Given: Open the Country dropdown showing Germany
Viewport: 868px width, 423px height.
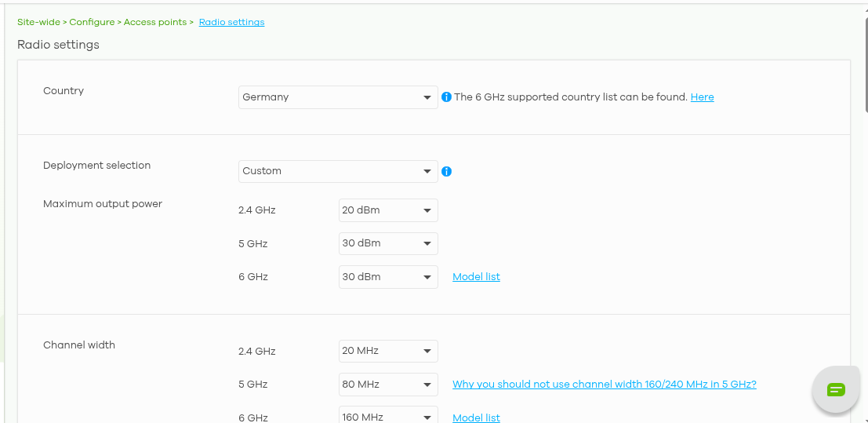Looking at the screenshot, I should click(338, 97).
